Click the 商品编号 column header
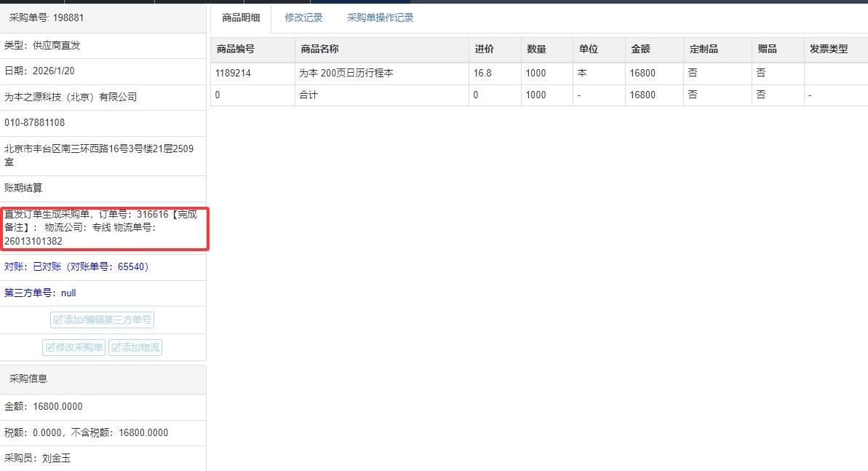868x471 pixels. pyautogui.click(x=235, y=50)
